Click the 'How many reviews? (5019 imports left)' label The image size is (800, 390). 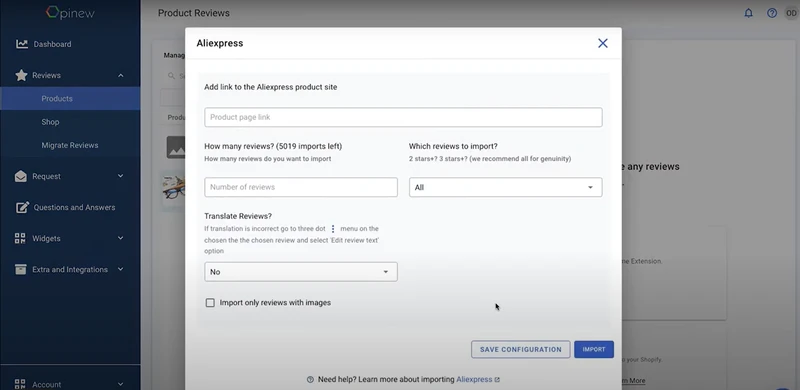pyautogui.click(x=273, y=147)
